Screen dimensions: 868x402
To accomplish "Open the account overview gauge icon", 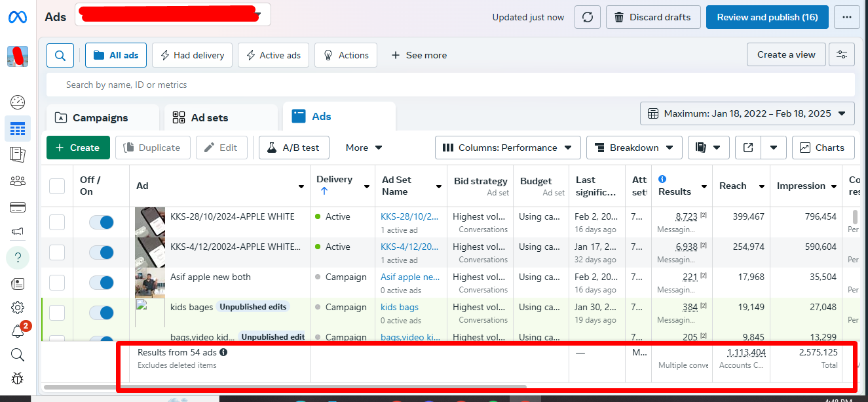I will 18,102.
